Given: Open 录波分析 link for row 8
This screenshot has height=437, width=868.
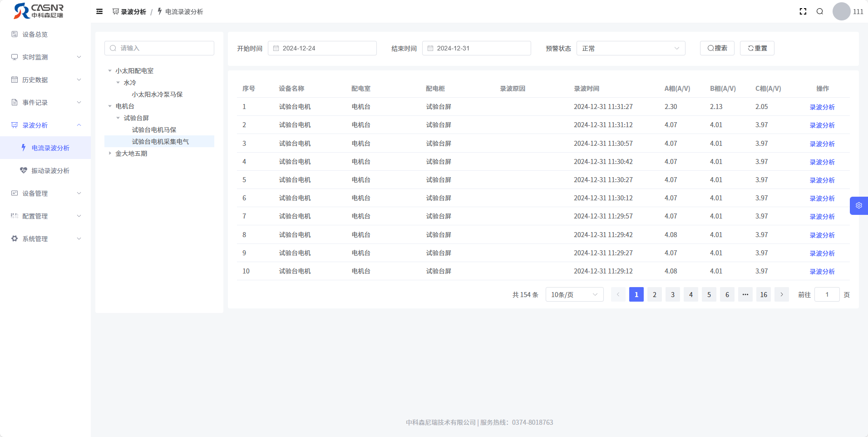Looking at the screenshot, I should [x=822, y=235].
